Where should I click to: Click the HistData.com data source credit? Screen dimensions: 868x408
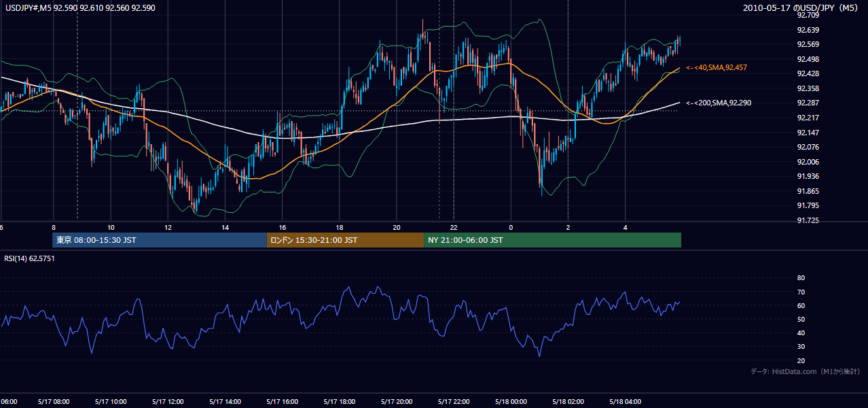[806, 371]
